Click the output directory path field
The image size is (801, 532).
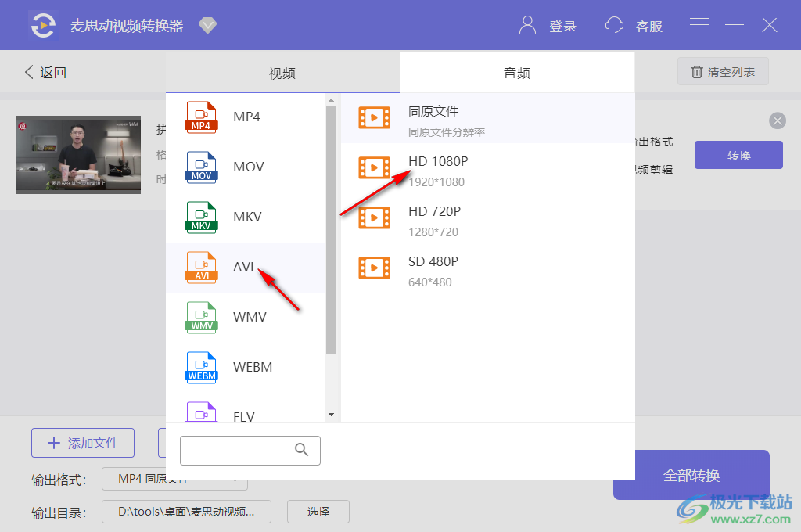186,512
